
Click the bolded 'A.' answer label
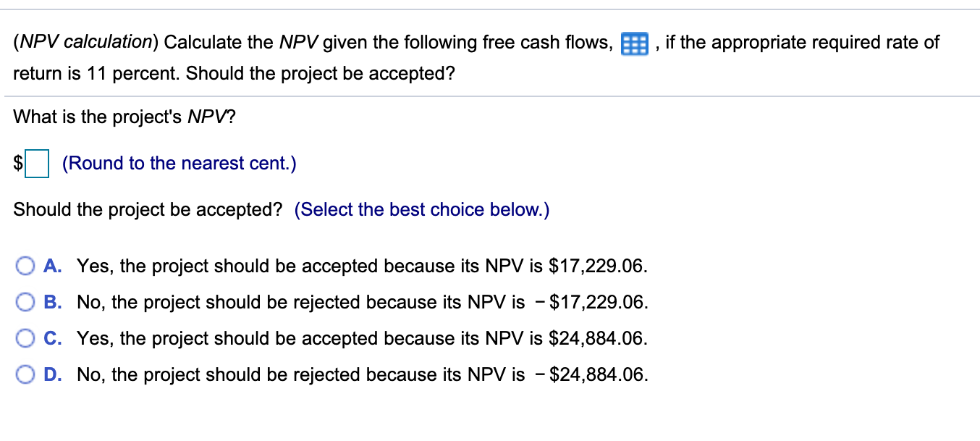pyautogui.click(x=52, y=266)
